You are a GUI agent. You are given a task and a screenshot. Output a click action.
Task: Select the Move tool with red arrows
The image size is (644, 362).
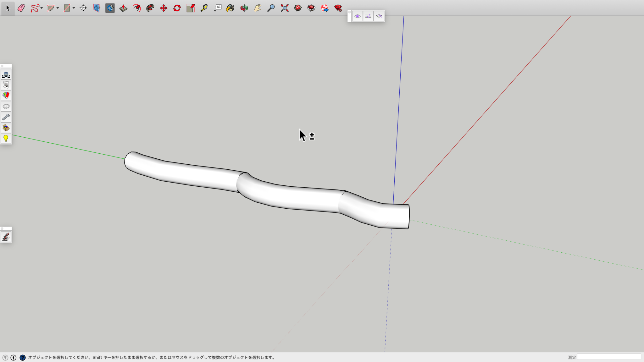(x=164, y=8)
